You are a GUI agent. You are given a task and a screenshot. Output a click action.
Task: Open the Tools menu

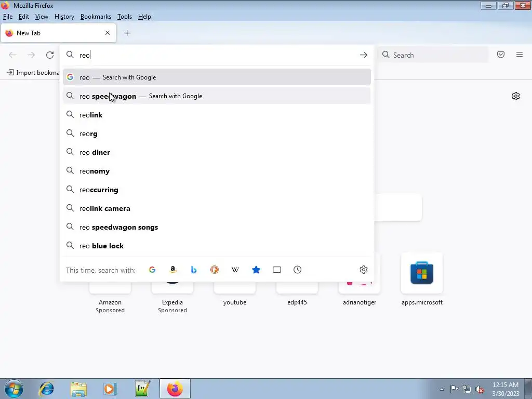coord(125,17)
